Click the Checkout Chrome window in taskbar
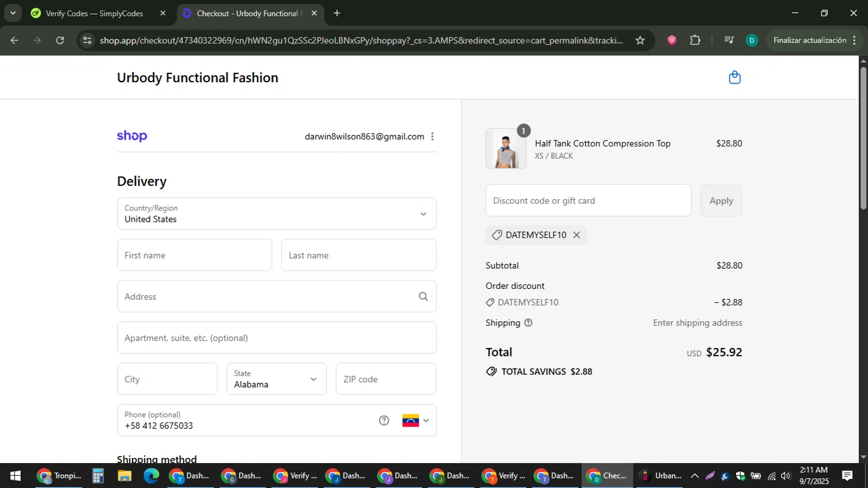The image size is (868, 488). point(607,476)
